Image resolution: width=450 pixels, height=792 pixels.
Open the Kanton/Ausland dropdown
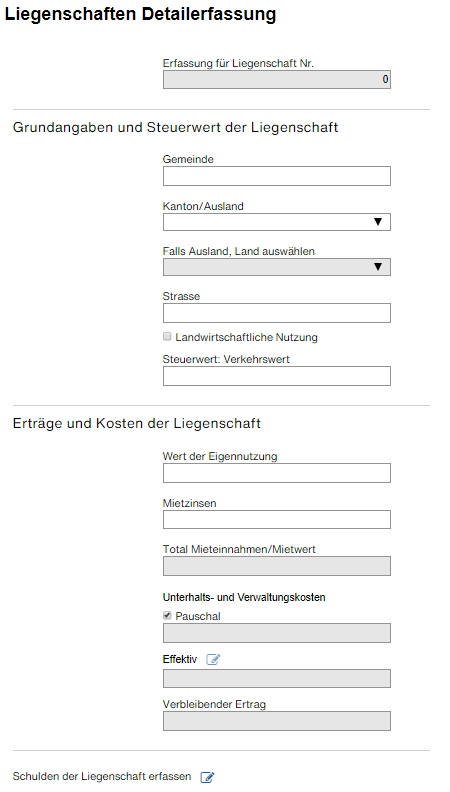277,222
